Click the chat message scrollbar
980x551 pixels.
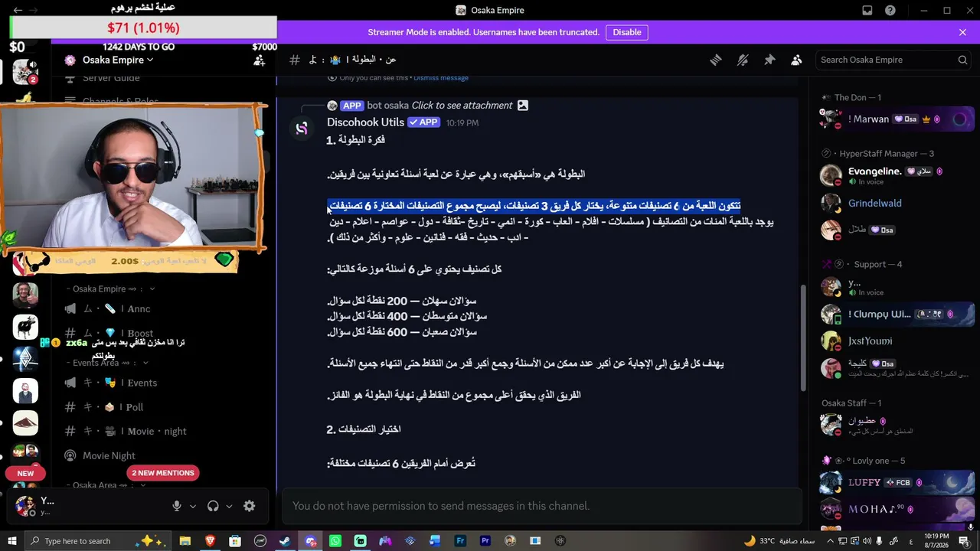click(803, 337)
